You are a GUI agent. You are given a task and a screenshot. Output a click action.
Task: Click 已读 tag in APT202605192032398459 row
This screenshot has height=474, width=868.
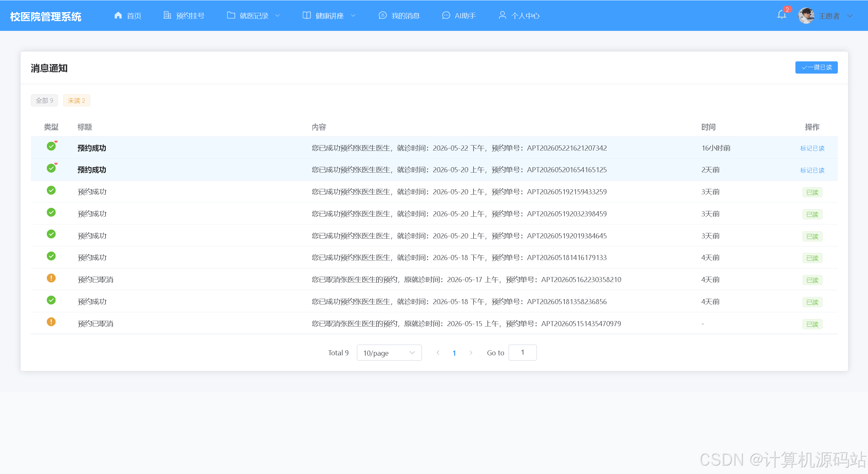(812, 214)
